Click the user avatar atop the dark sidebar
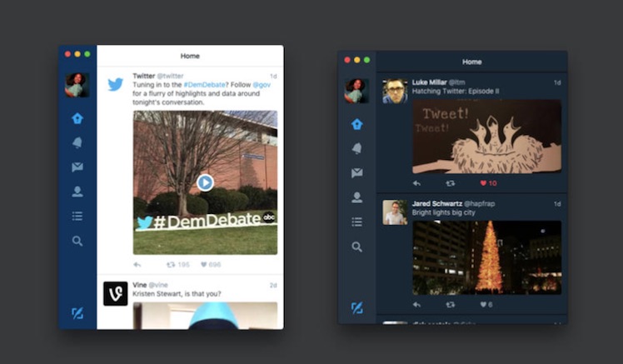This screenshot has height=364, width=623. 356,91
